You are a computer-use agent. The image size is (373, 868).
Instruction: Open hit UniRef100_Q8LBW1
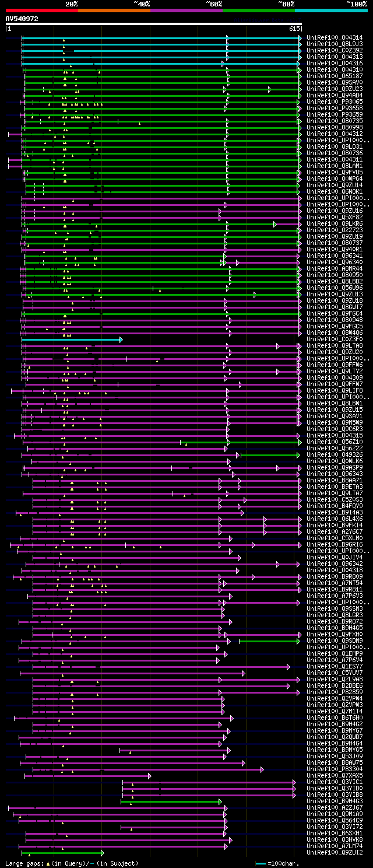click(x=335, y=404)
